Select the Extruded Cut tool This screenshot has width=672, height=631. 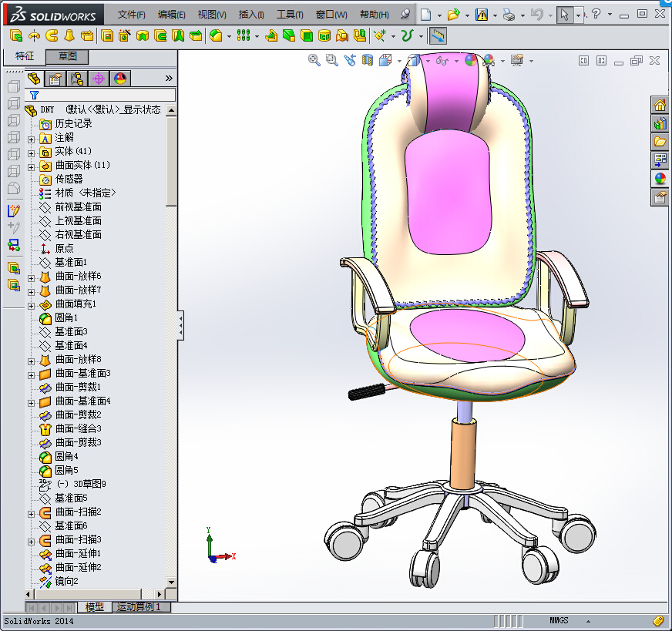pyautogui.click(x=107, y=36)
